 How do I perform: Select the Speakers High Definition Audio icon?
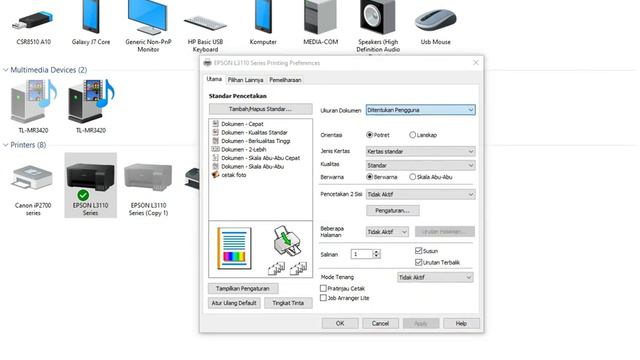(x=378, y=17)
